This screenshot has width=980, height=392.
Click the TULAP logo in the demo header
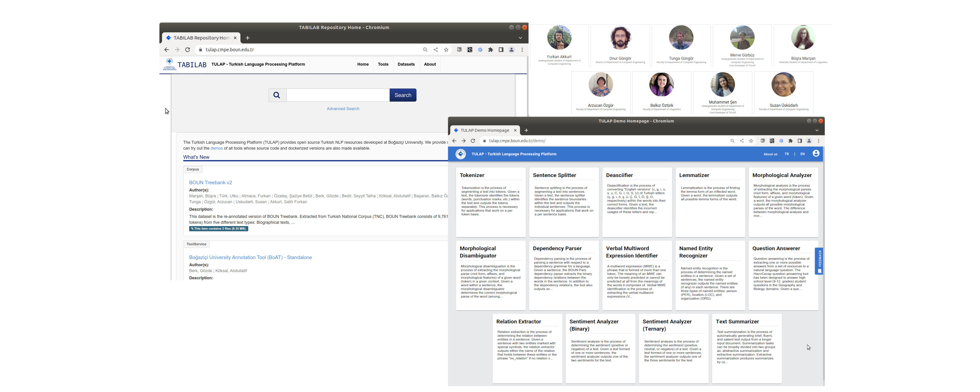461,154
